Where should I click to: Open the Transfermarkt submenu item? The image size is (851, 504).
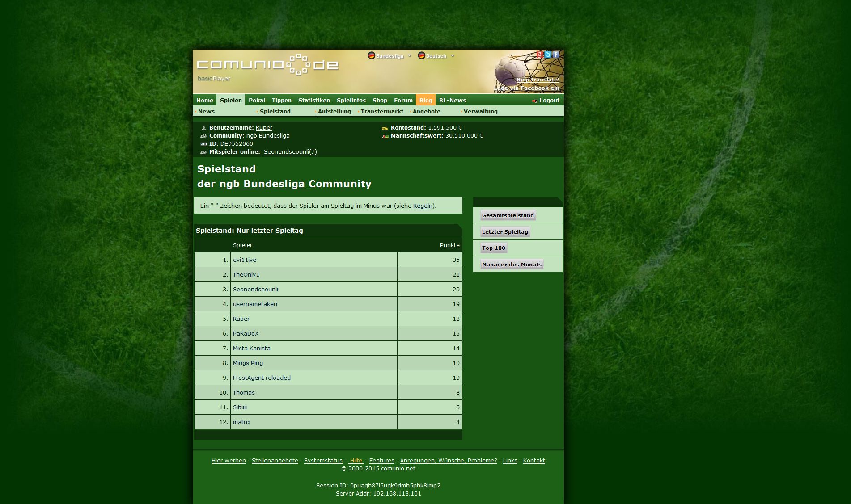382,111
